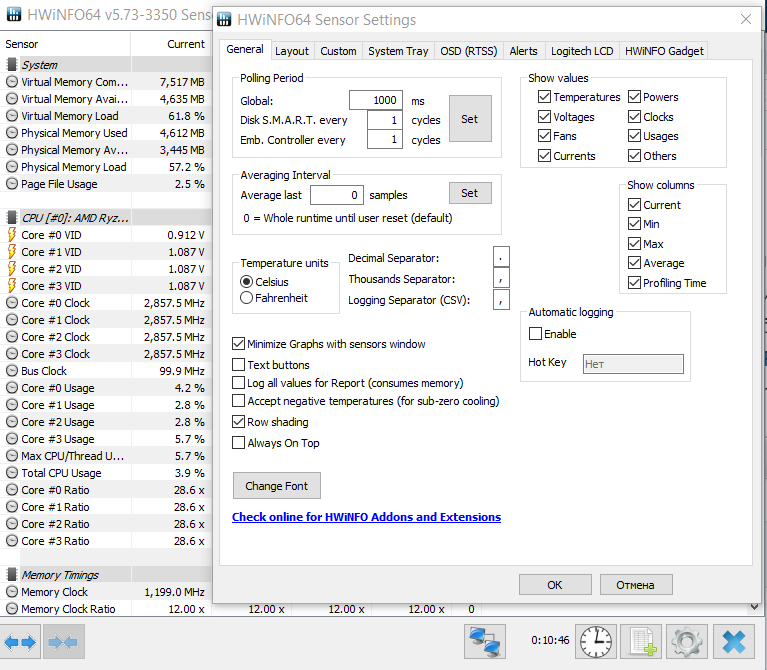Select Fahrenheit temperature unit

point(246,298)
